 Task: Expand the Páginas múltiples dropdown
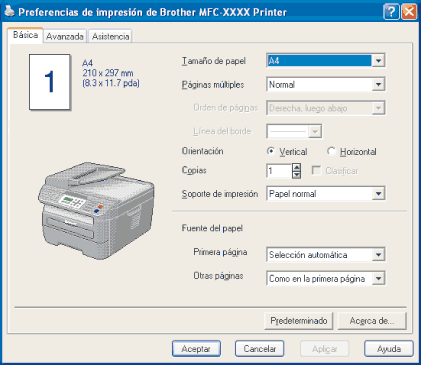(326, 84)
